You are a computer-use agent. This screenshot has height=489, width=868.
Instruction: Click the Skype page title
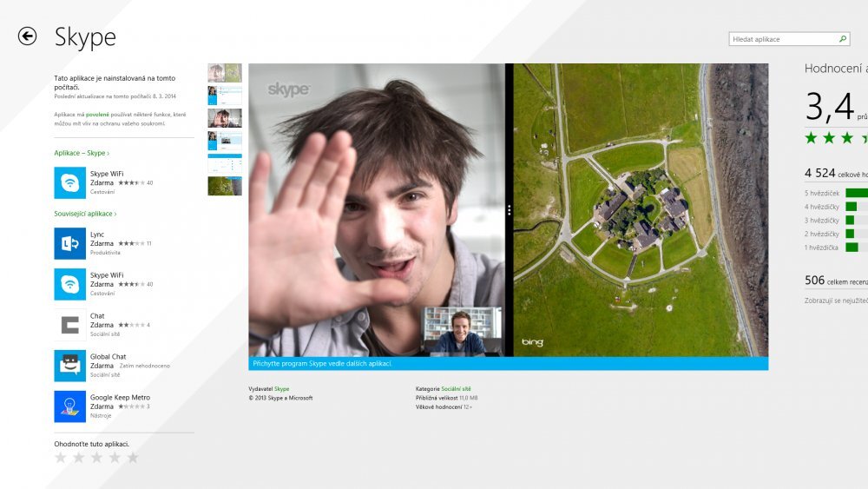coord(85,37)
